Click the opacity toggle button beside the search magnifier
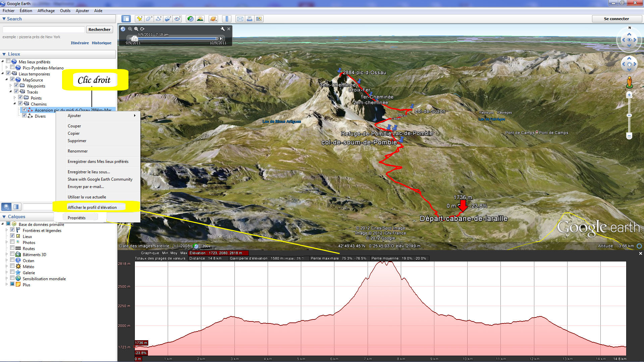This screenshot has width=644, height=362. tap(16, 207)
